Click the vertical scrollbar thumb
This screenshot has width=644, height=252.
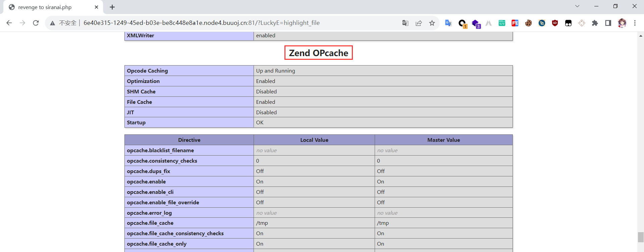pyautogui.click(x=641, y=237)
